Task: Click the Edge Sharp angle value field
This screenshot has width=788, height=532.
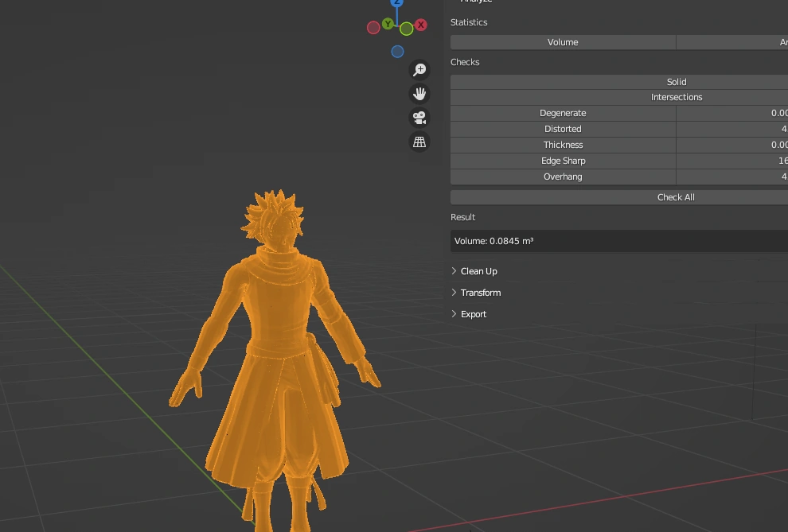Action: pos(732,161)
